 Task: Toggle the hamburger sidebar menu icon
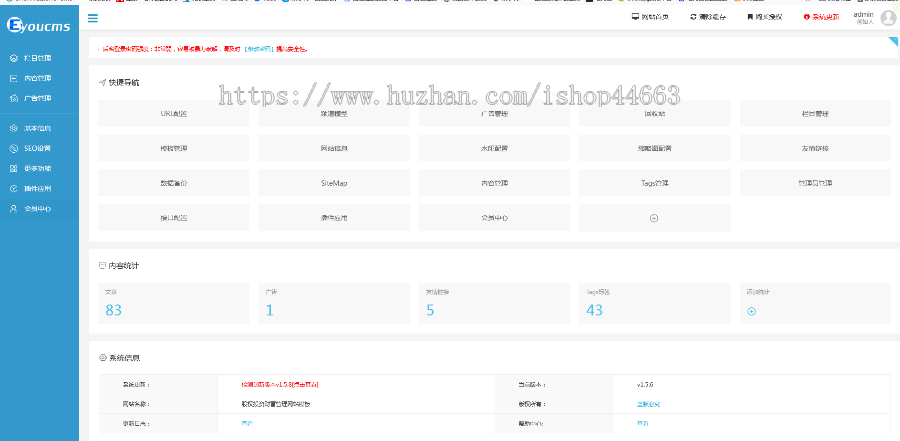pyautogui.click(x=92, y=18)
